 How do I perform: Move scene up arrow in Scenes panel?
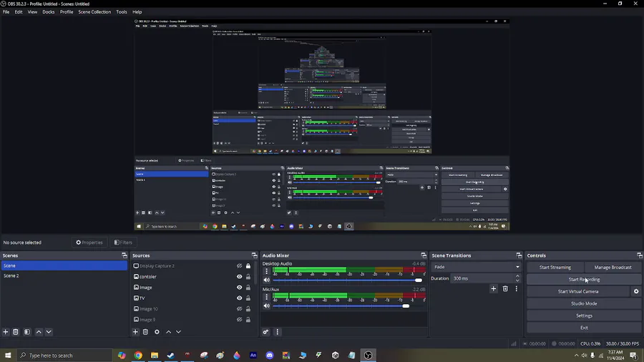pyautogui.click(x=39, y=332)
